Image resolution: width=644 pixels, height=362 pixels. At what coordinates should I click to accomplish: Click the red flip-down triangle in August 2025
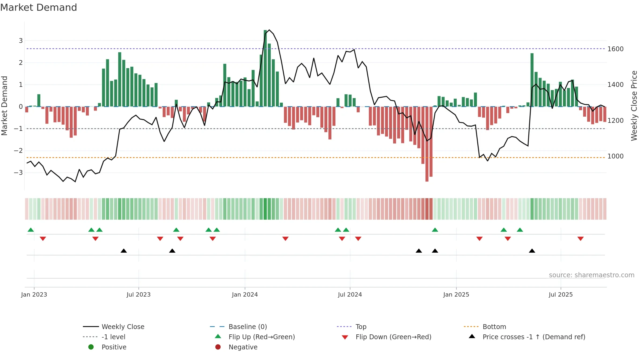point(581,239)
